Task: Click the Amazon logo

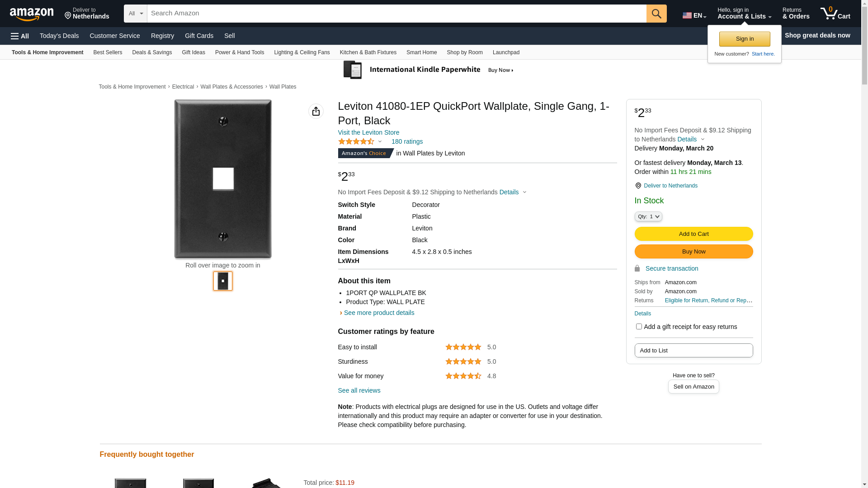Action: (32, 14)
